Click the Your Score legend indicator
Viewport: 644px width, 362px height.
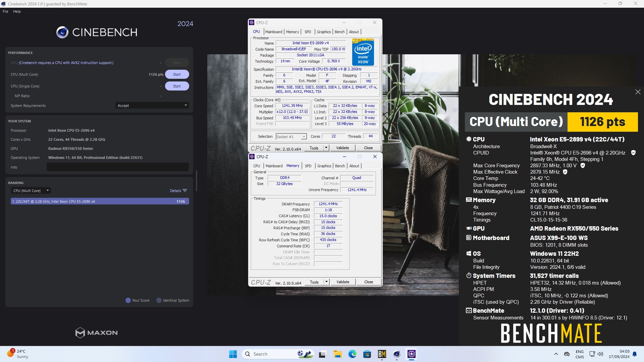tap(128, 300)
